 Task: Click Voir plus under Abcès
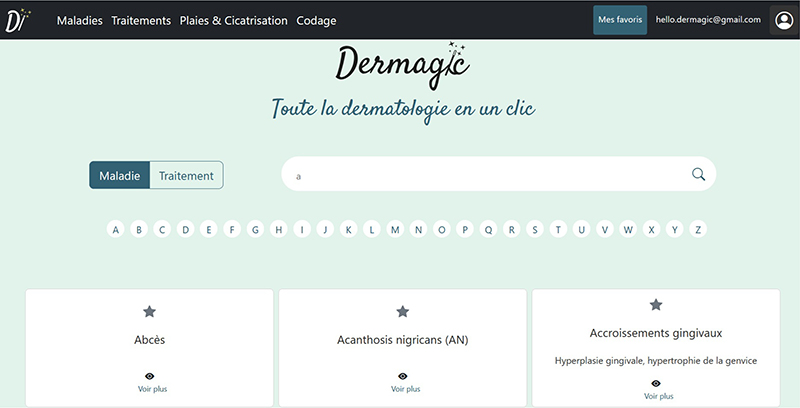(153, 389)
